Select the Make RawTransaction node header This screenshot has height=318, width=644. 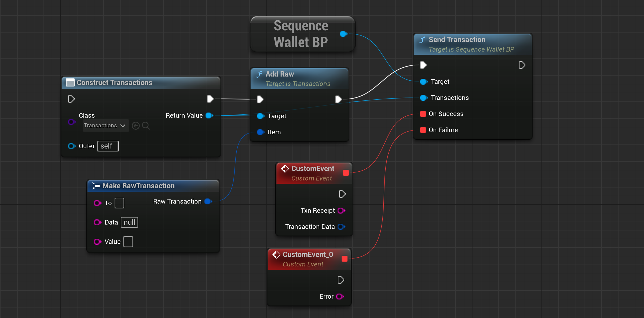point(138,186)
